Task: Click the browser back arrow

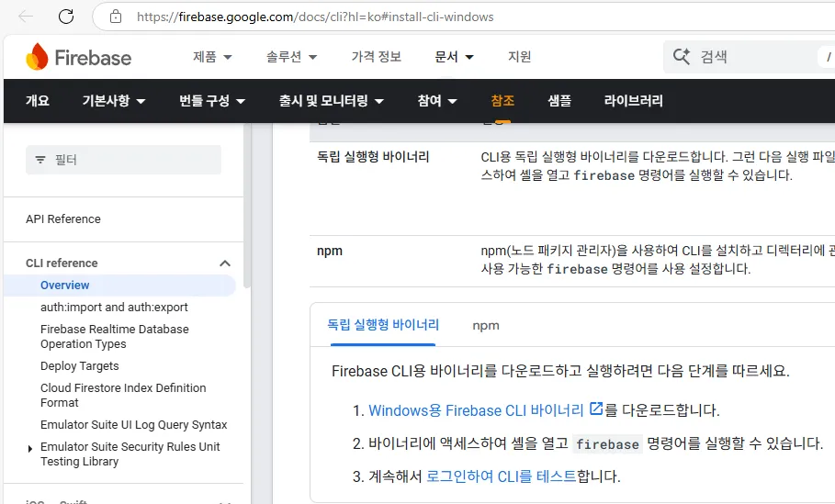Action: point(26,17)
